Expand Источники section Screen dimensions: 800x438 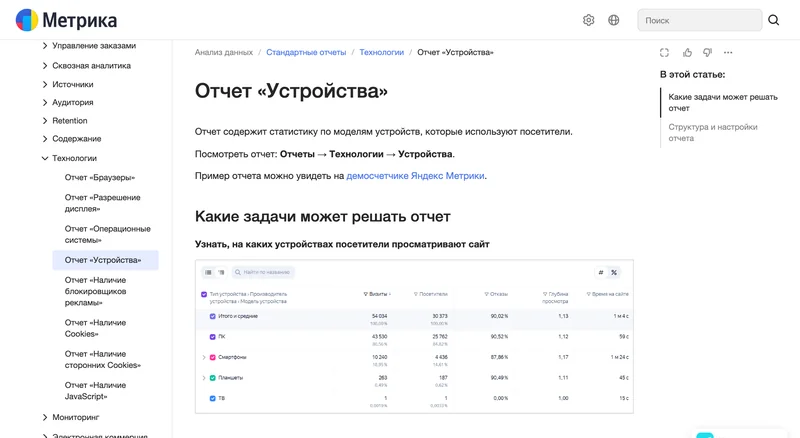tap(67, 84)
